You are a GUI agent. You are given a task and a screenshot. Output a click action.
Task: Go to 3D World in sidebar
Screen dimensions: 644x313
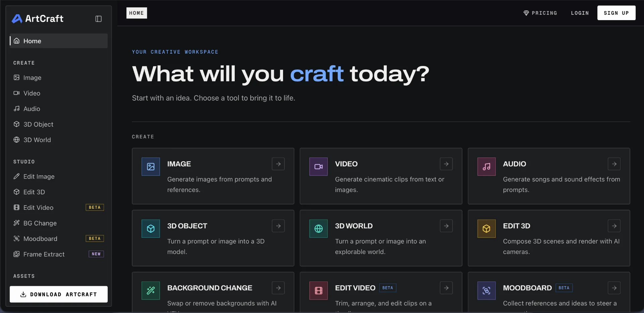(59, 140)
